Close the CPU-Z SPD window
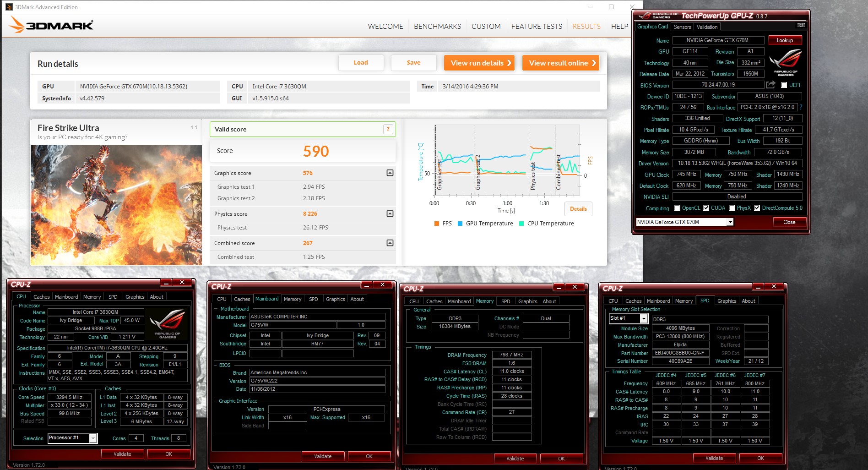The image size is (868, 470). (x=774, y=286)
